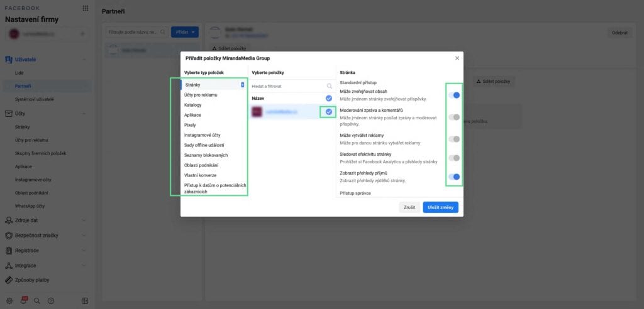Open Systémoví uživatelé in sidebar

coord(35,99)
